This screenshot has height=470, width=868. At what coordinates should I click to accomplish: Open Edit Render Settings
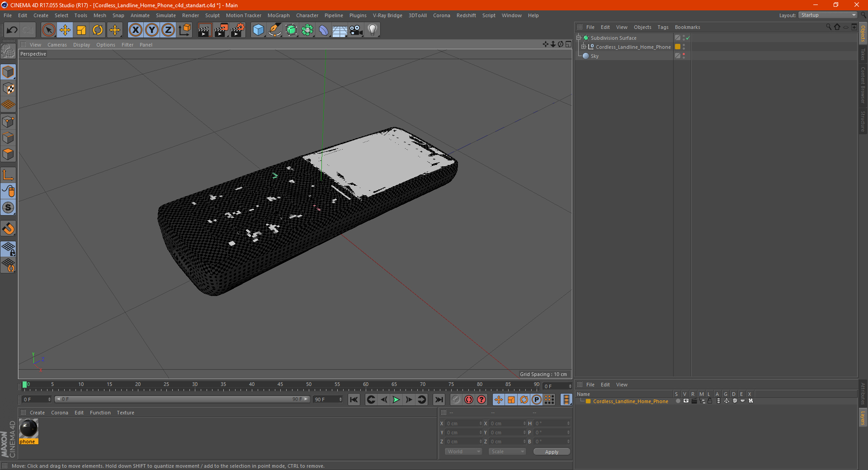point(238,30)
